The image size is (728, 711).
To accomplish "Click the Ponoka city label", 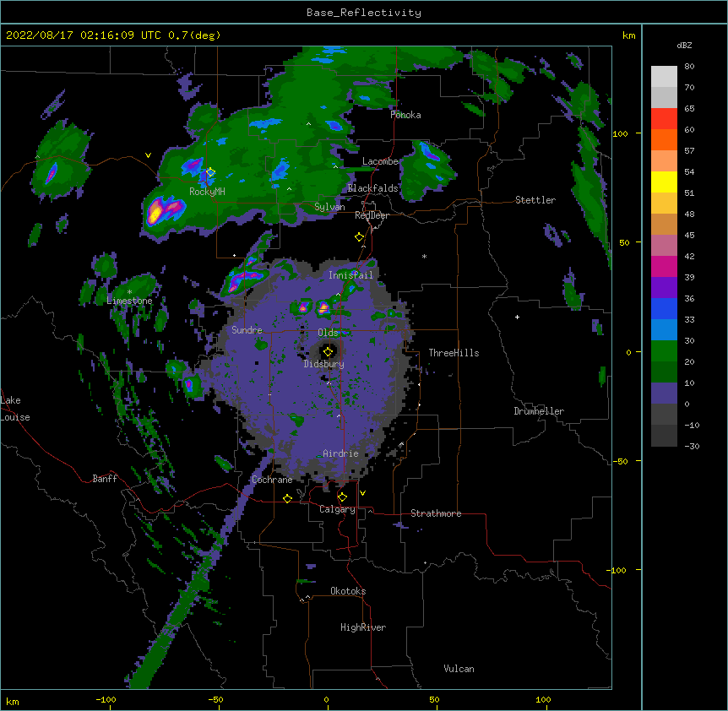I will [x=405, y=115].
